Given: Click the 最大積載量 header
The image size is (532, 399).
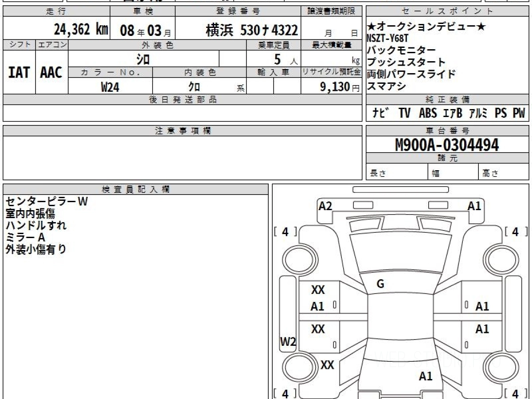Looking at the screenshot, I should click(331, 45).
